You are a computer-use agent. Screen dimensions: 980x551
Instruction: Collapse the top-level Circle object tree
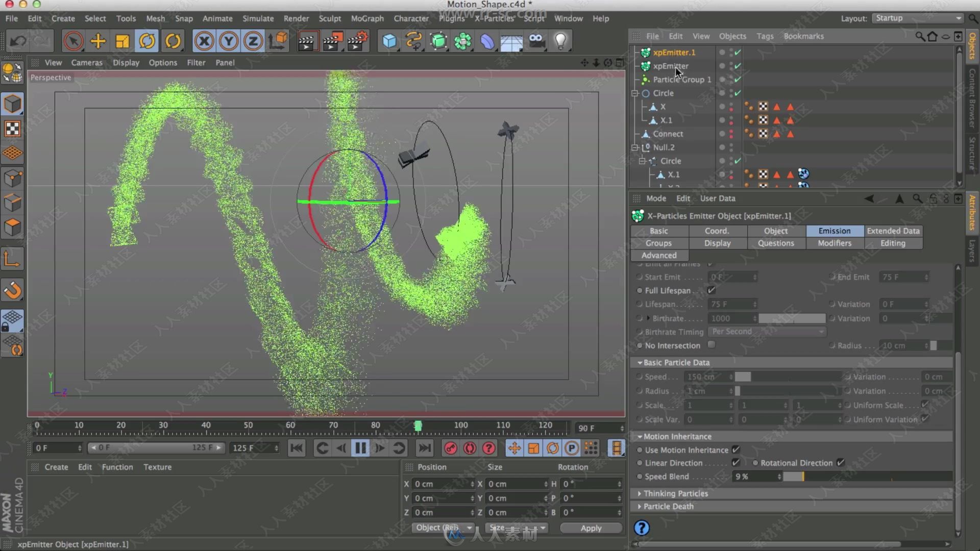click(x=635, y=93)
